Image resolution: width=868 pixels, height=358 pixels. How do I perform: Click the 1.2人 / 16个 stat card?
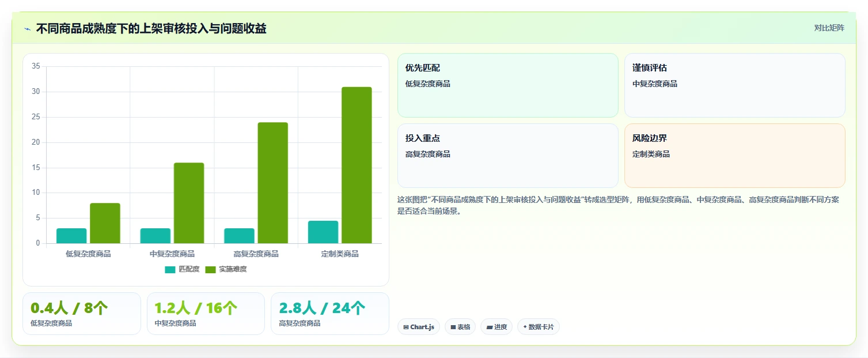click(206, 314)
